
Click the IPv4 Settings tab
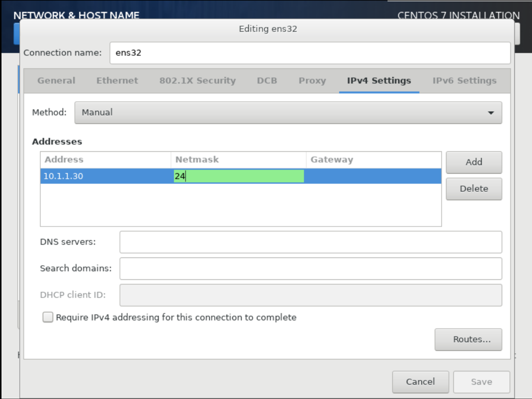click(379, 81)
